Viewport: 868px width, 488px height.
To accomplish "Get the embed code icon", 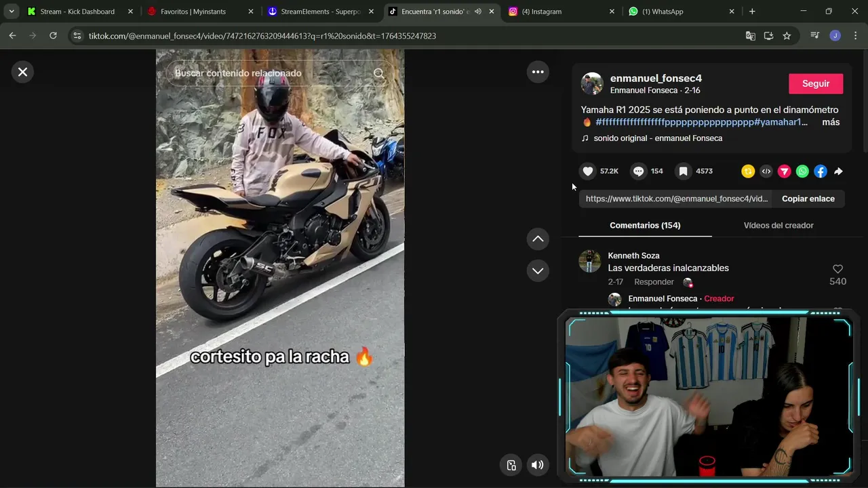I will pos(766,171).
